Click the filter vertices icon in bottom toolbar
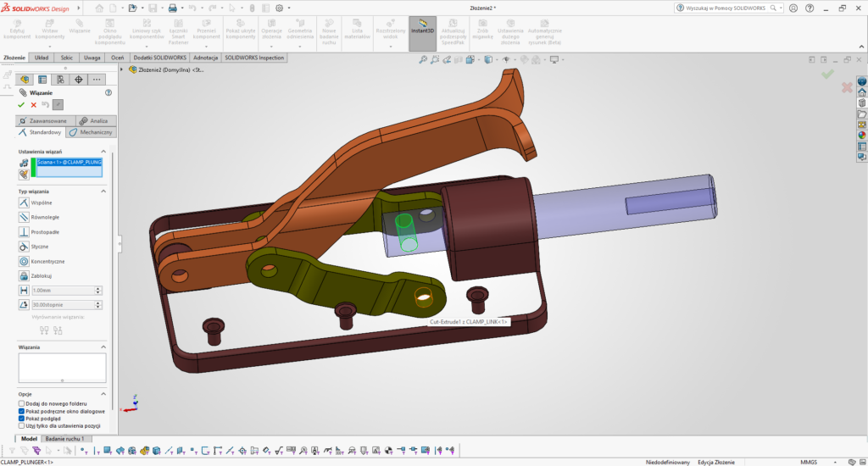The height and width of the screenshot is (466, 868). 83,451
